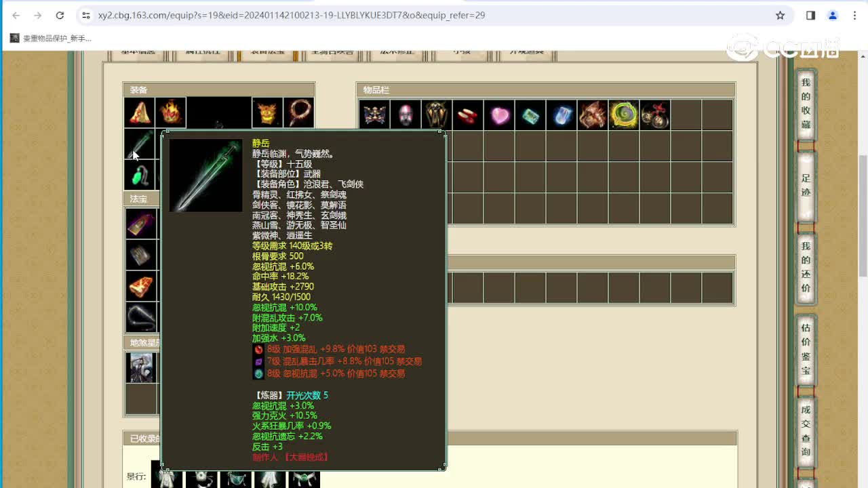Click the warrior portrait under 地煞星

click(x=141, y=367)
